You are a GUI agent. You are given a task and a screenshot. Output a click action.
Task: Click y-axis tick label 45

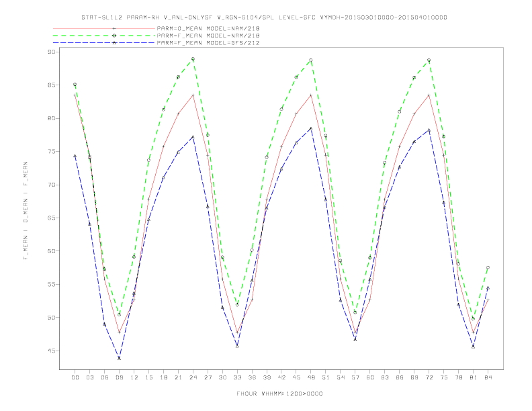(52, 351)
